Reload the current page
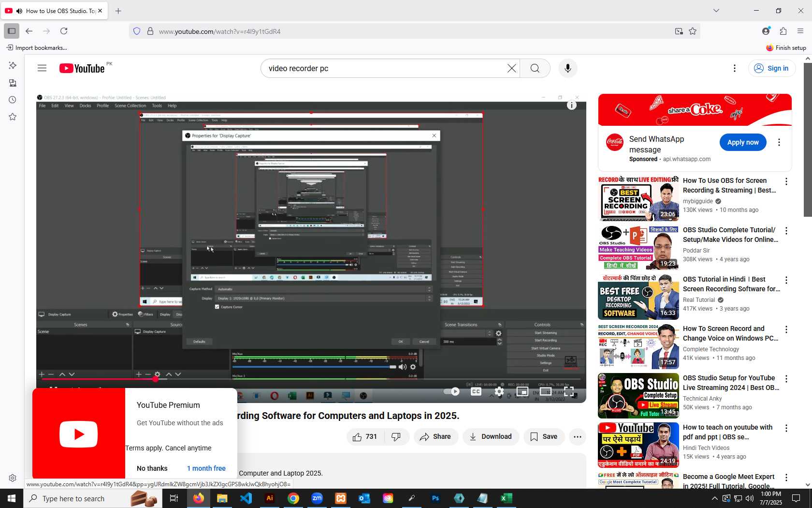The height and width of the screenshot is (508, 812). pos(64,31)
